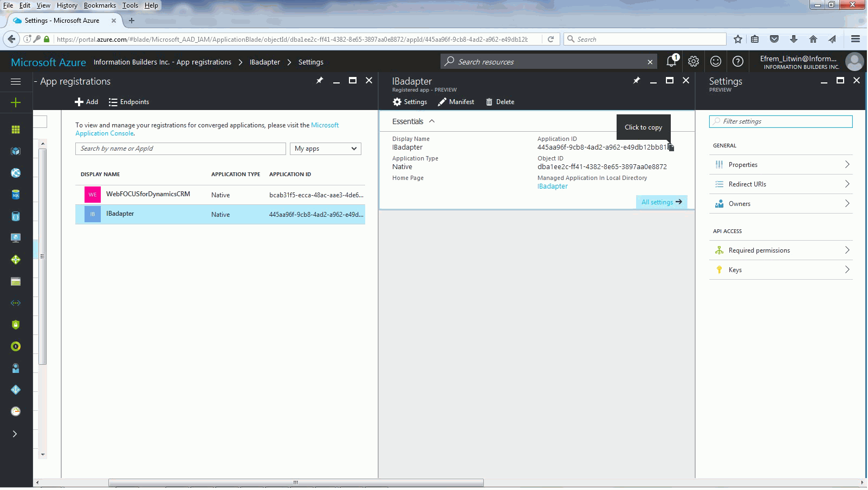Go to the Firefox home page
Viewport: 868px width, 490px height.
click(x=813, y=39)
